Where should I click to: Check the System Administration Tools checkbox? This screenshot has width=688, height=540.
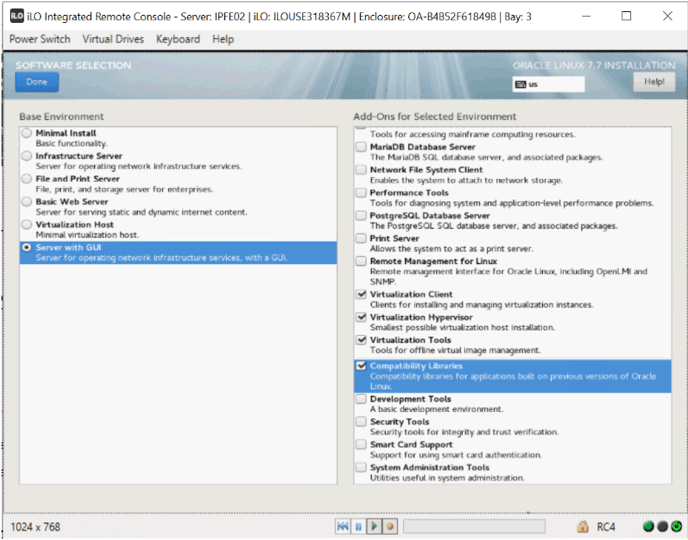(x=361, y=467)
